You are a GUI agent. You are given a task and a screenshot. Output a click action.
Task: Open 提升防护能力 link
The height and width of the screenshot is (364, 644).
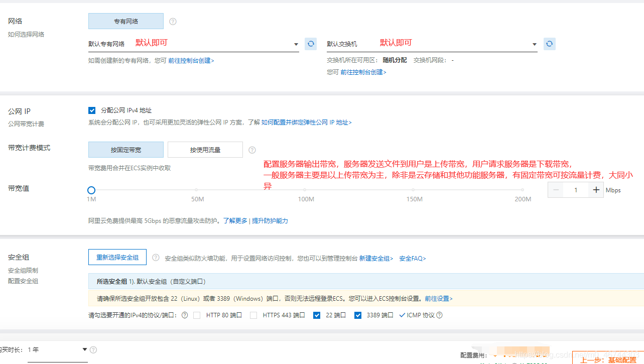pyautogui.click(x=270, y=220)
